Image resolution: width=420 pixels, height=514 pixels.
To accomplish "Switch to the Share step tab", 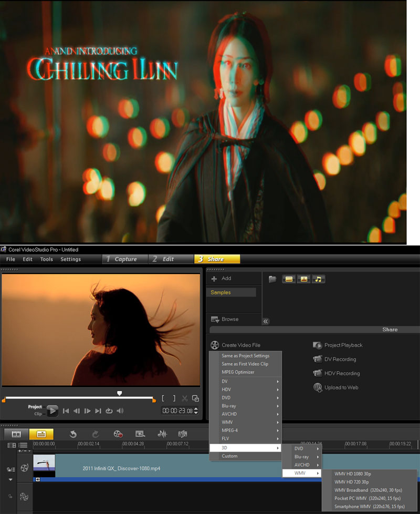I will (x=217, y=259).
